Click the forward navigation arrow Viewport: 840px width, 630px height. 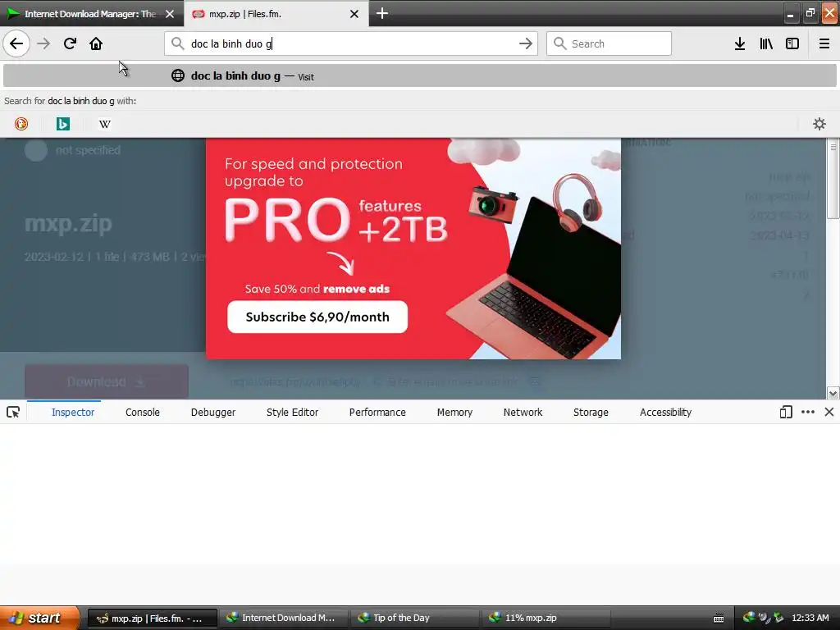(43, 43)
